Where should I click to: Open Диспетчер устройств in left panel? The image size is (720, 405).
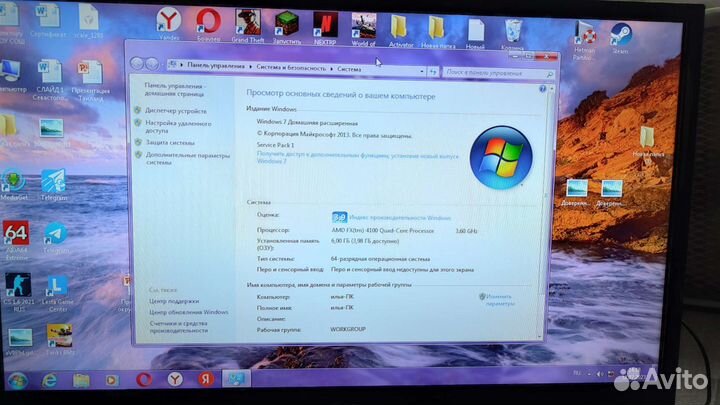175,111
